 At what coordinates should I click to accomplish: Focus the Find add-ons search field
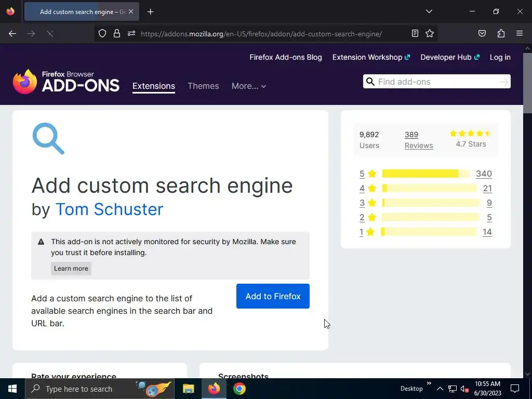point(436,82)
